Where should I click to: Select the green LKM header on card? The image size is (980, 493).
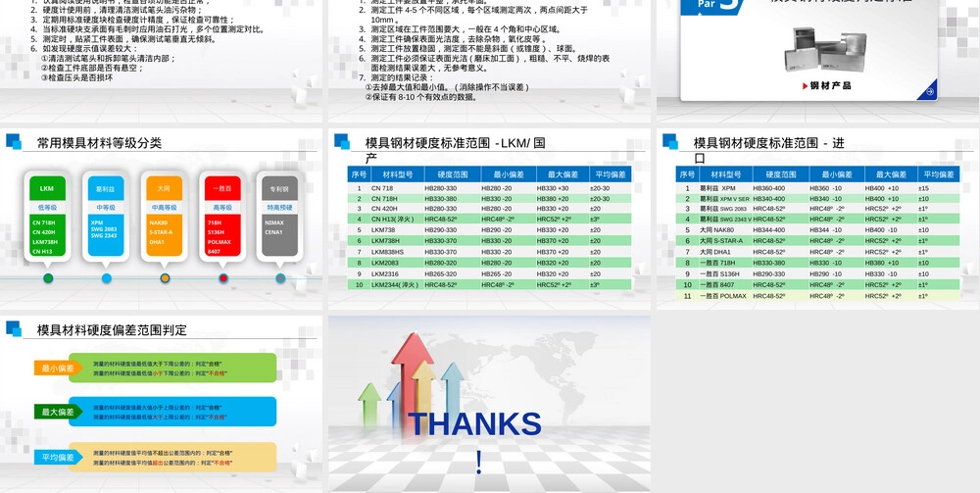click(x=47, y=189)
